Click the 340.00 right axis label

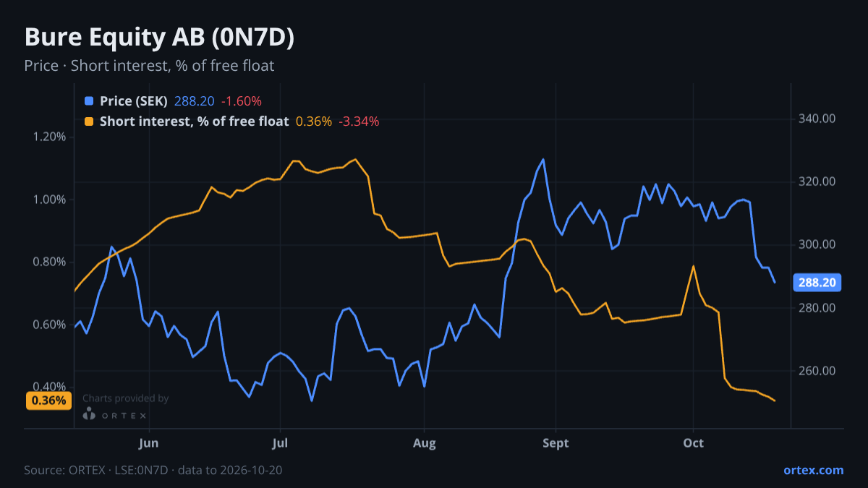point(817,118)
